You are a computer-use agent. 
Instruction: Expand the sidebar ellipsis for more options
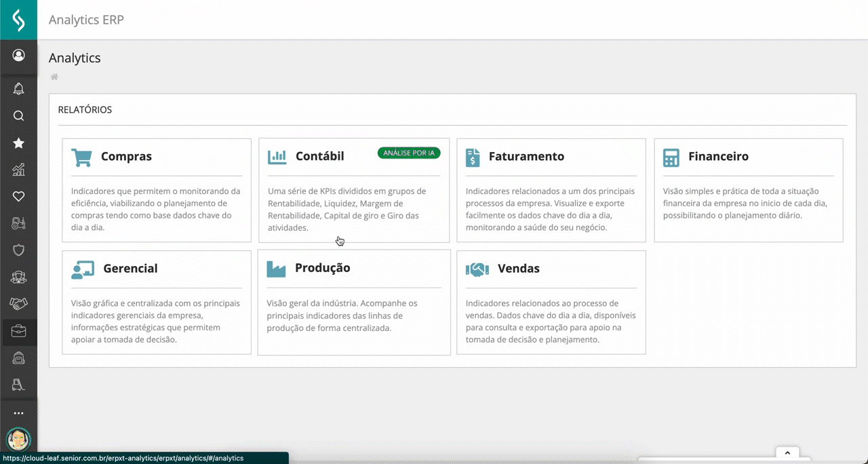(18, 412)
